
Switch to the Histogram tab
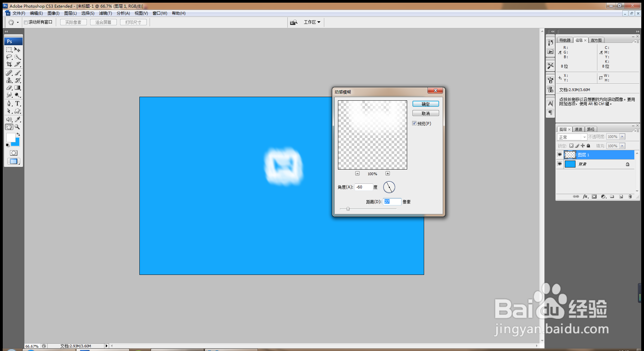tap(596, 40)
